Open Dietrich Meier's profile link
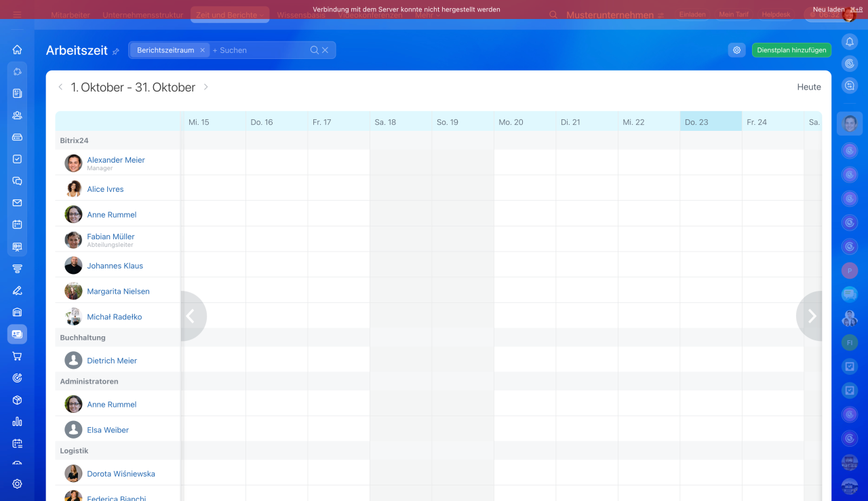Image resolution: width=868 pixels, height=501 pixels. coord(112,361)
